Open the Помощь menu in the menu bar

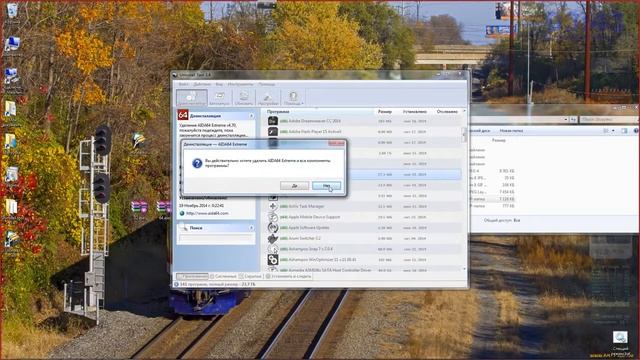(x=267, y=84)
